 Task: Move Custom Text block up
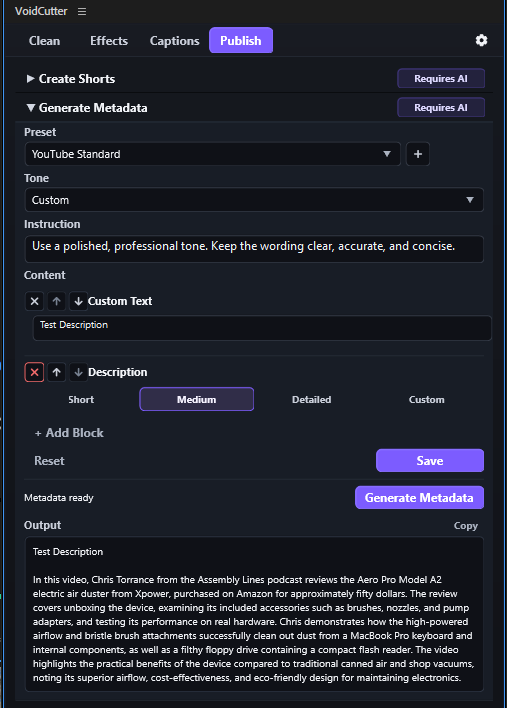pos(56,301)
